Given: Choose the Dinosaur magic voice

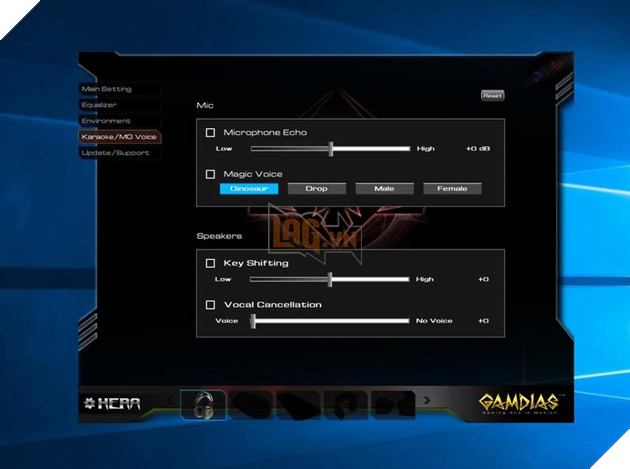Looking at the screenshot, I should 248,188.
